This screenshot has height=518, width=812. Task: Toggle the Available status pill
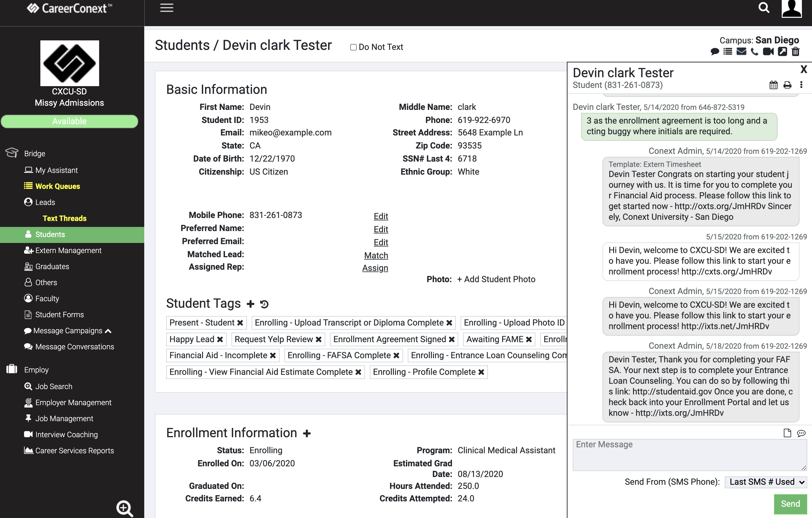tap(69, 121)
